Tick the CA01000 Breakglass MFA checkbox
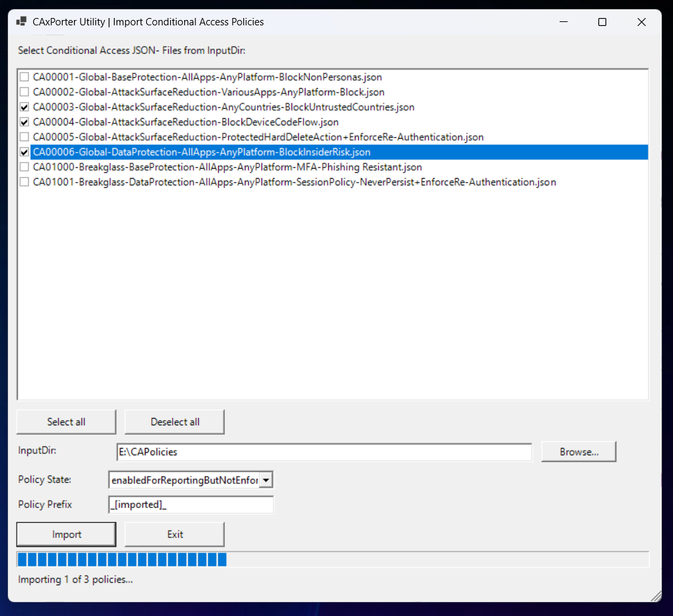The height and width of the screenshot is (616, 673). 25,167
